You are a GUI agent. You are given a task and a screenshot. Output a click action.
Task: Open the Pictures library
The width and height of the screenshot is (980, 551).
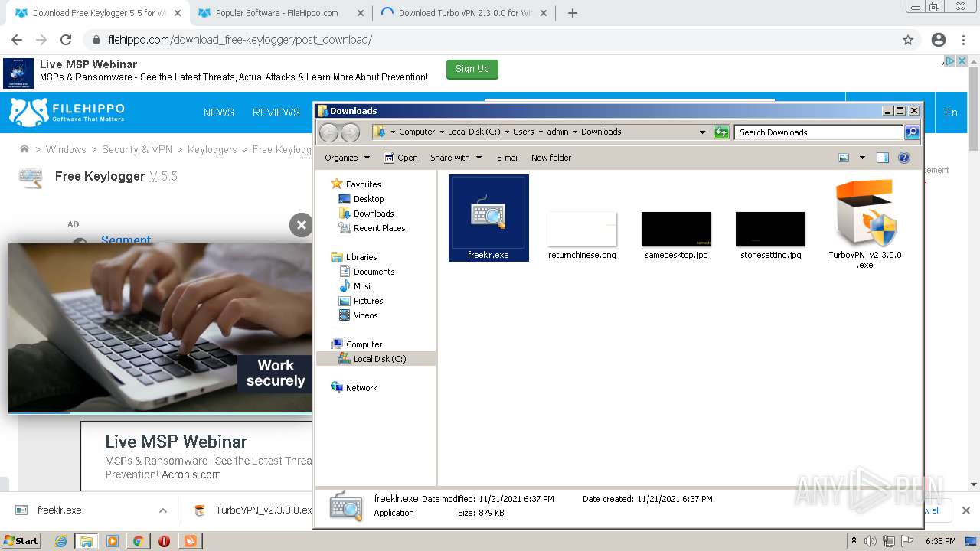368,301
